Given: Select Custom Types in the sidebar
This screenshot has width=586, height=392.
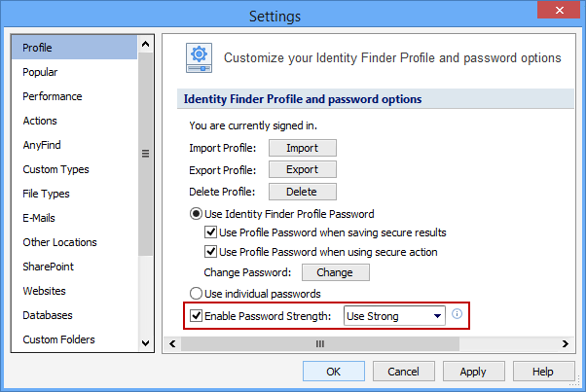Looking at the screenshot, I should [55, 169].
